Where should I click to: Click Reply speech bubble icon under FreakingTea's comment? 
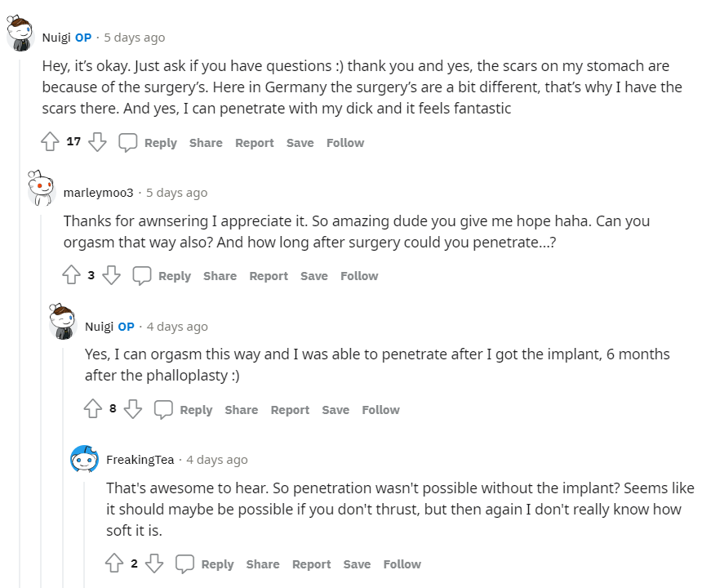coord(185,563)
